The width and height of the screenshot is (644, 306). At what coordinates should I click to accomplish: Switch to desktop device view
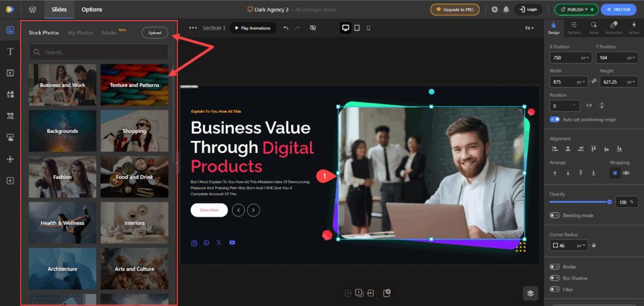[345, 28]
